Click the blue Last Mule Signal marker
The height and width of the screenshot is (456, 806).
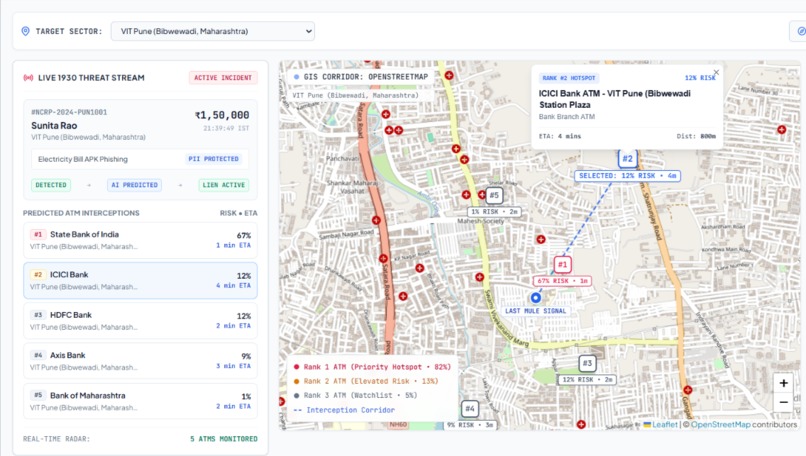point(536,298)
